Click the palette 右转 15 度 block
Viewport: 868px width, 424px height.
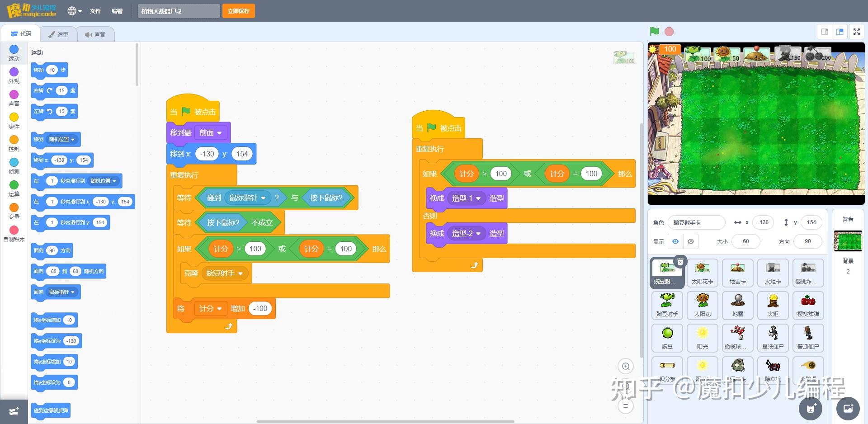click(x=54, y=90)
